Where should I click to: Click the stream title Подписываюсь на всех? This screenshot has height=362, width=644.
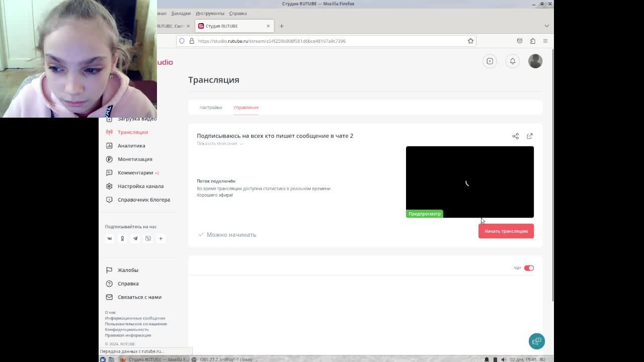pyautogui.click(x=275, y=136)
